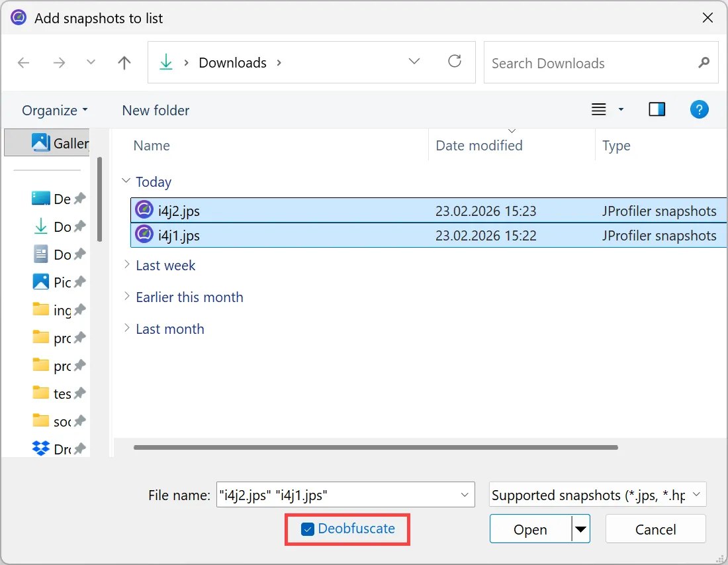This screenshot has width=728, height=565.
Task: Open Help with the question mark icon
Action: (x=700, y=109)
